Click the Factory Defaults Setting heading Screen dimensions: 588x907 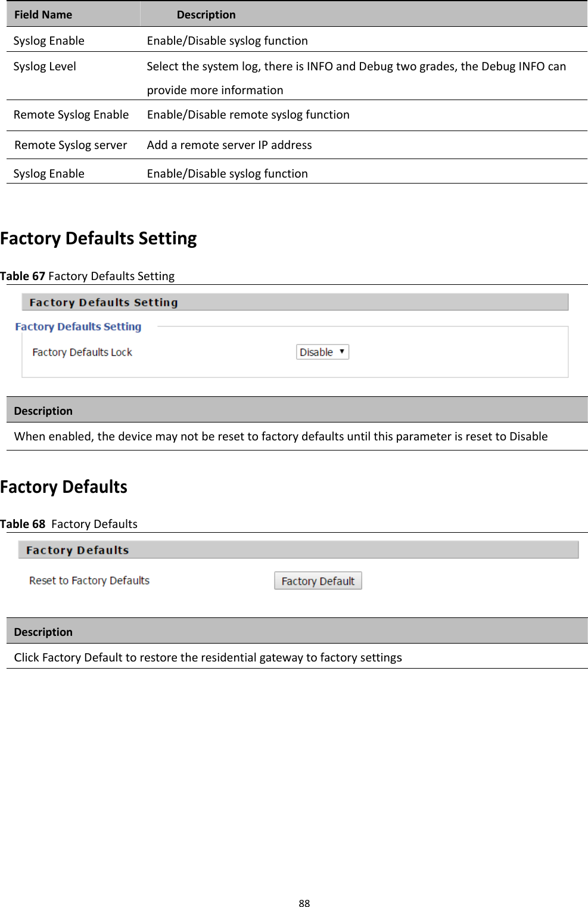[98, 238]
